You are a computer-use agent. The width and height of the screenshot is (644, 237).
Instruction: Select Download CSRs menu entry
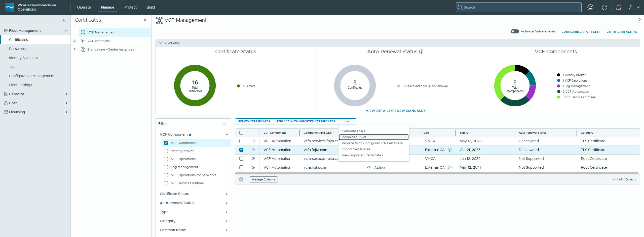coord(374,137)
